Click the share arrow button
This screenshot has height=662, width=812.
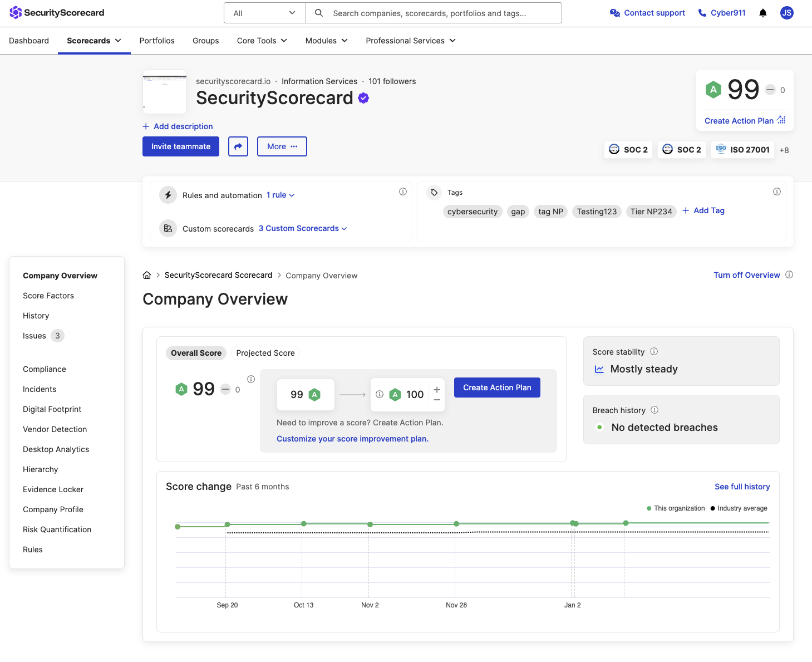238,146
